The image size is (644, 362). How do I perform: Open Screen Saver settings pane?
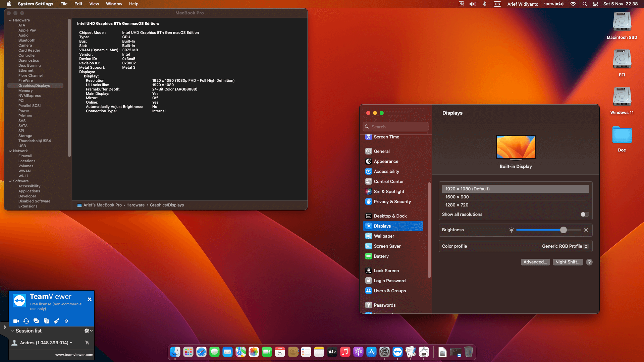(x=393, y=246)
